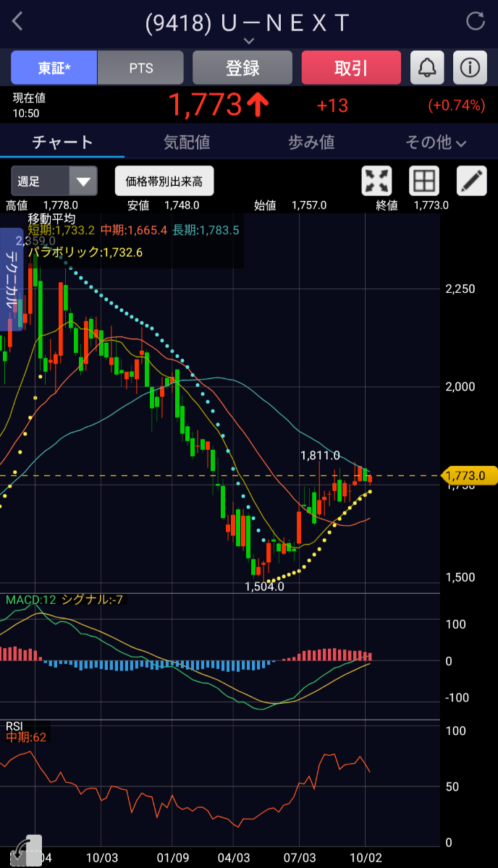Open the price alert bell

(427, 68)
